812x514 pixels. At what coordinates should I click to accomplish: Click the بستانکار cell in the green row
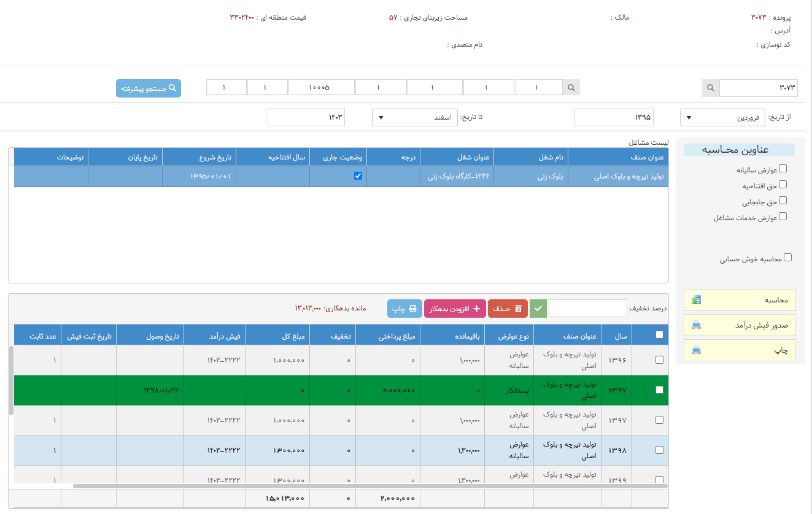pos(509,390)
